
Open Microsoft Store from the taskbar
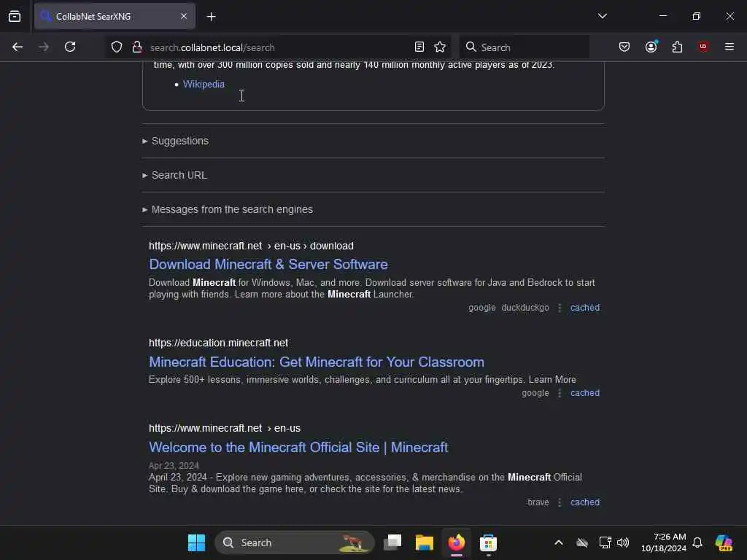pyautogui.click(x=488, y=542)
